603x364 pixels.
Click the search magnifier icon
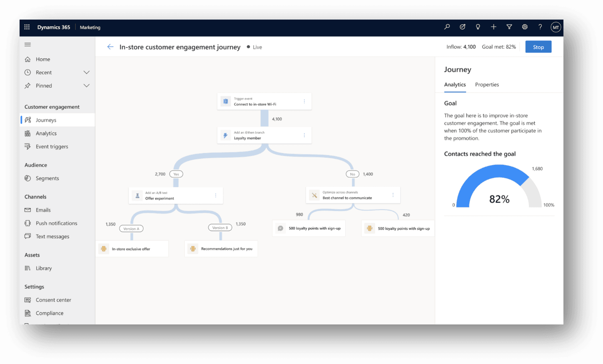(x=447, y=27)
